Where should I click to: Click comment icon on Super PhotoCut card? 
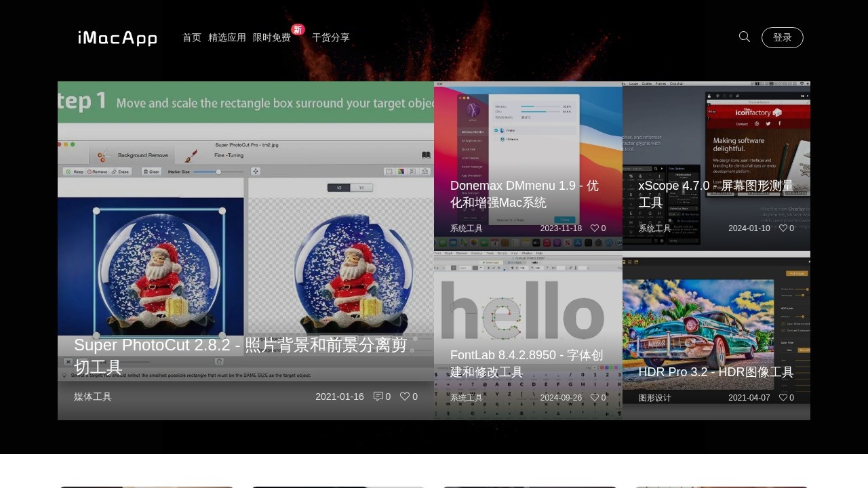point(378,396)
